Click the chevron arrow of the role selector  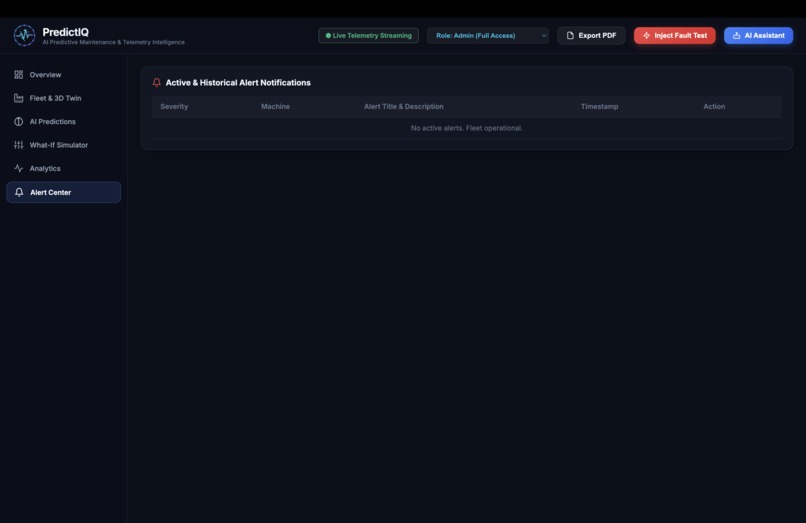tap(544, 35)
